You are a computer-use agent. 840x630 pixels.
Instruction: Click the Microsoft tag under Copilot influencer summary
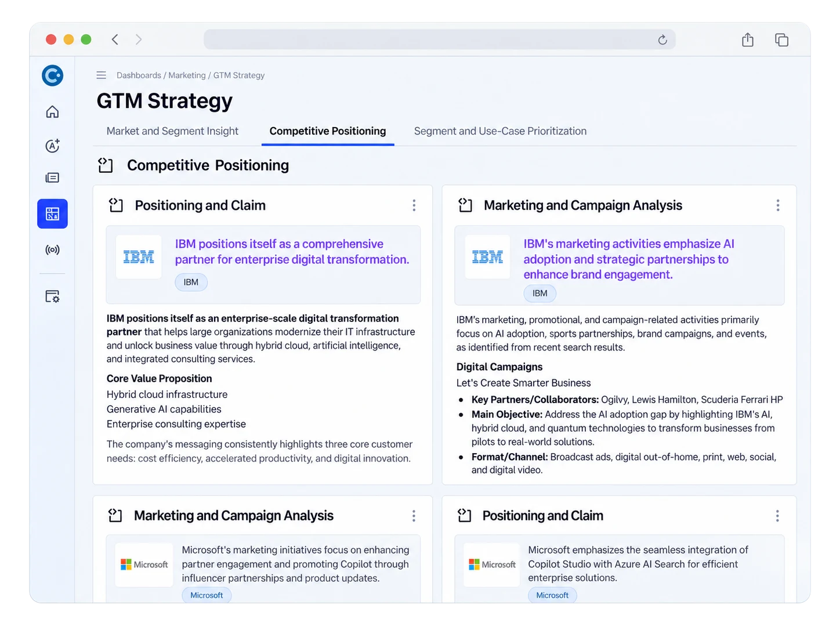[x=207, y=595]
